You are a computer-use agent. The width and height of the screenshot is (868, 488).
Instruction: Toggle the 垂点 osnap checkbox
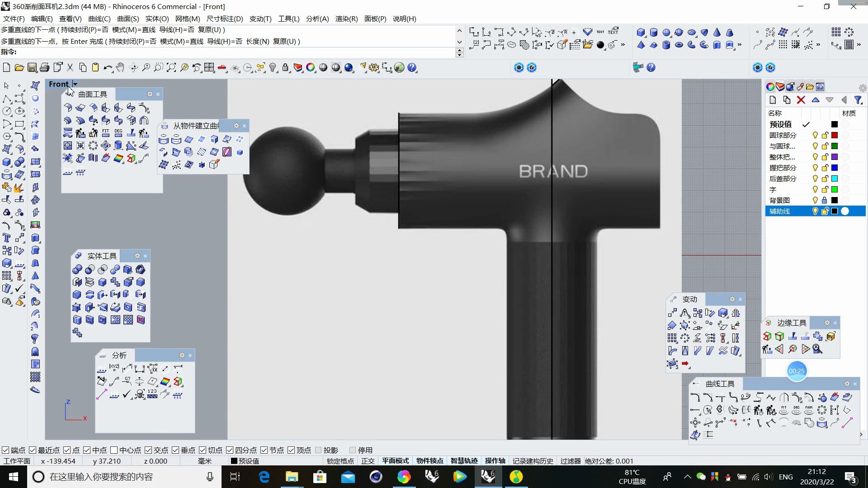[175, 450]
